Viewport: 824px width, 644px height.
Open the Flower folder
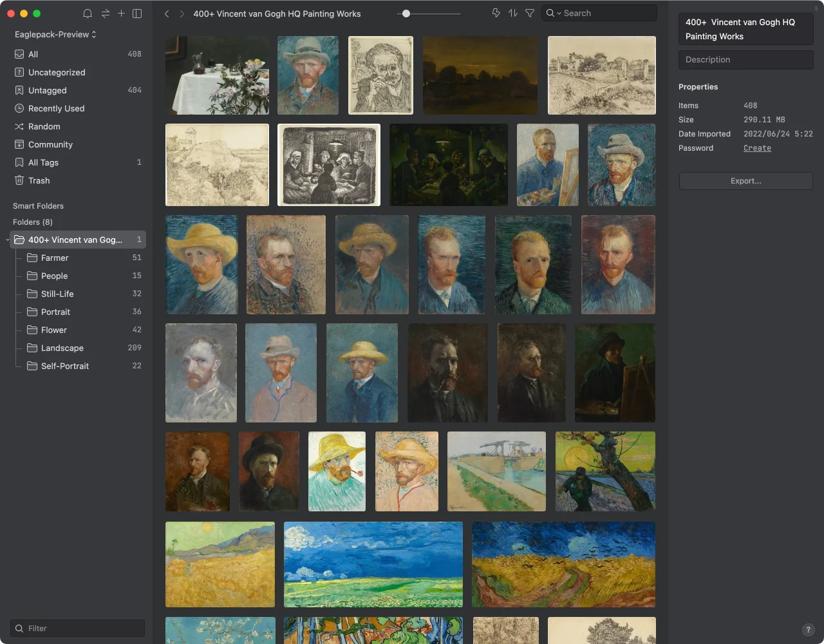click(84, 330)
